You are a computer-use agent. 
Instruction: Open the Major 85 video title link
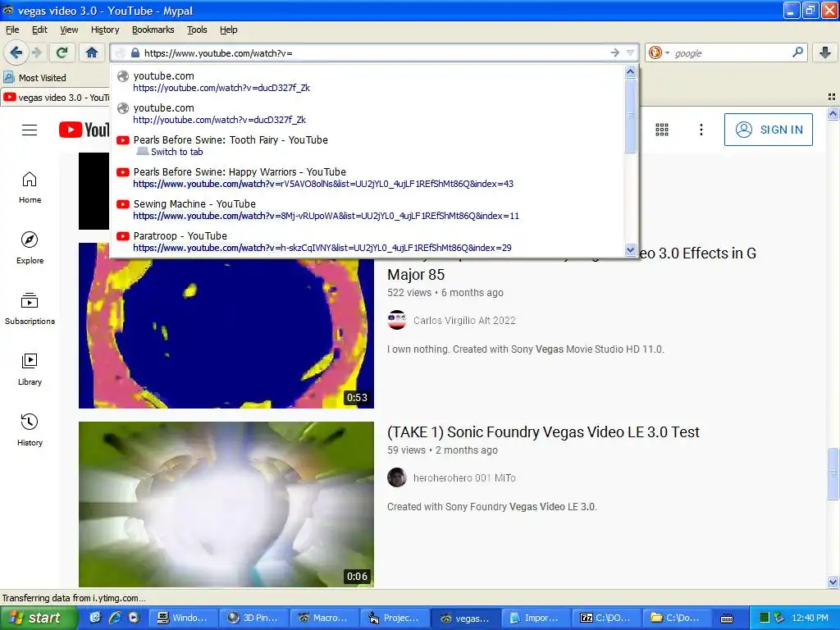click(572, 264)
